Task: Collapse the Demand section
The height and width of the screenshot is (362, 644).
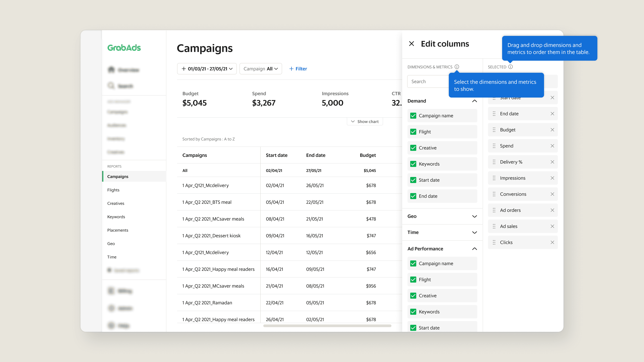Action: 474,101
